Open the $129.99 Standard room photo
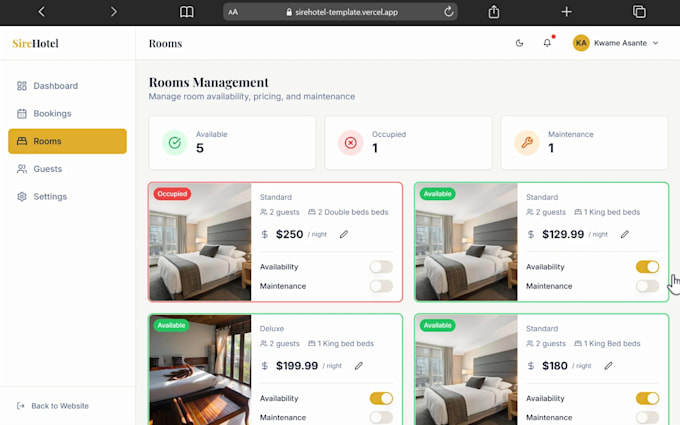Image resolution: width=680 pixels, height=425 pixels. (x=467, y=242)
